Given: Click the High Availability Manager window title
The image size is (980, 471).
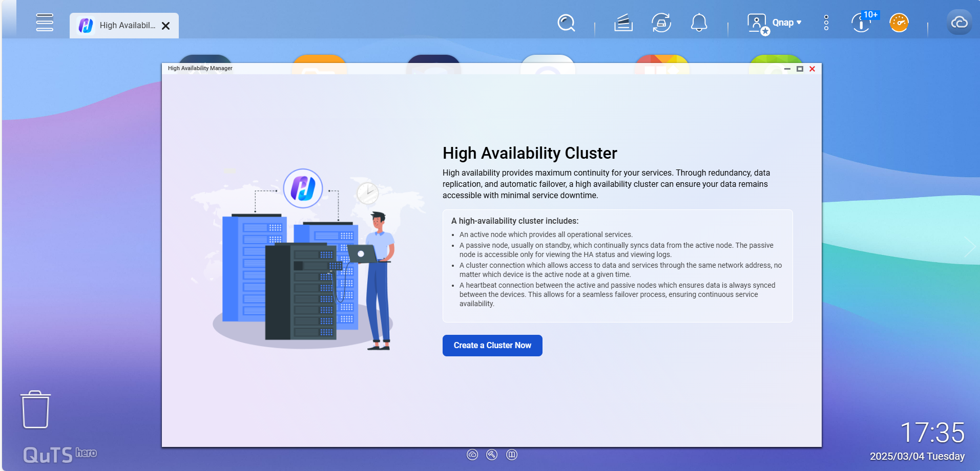Looking at the screenshot, I should [200, 68].
